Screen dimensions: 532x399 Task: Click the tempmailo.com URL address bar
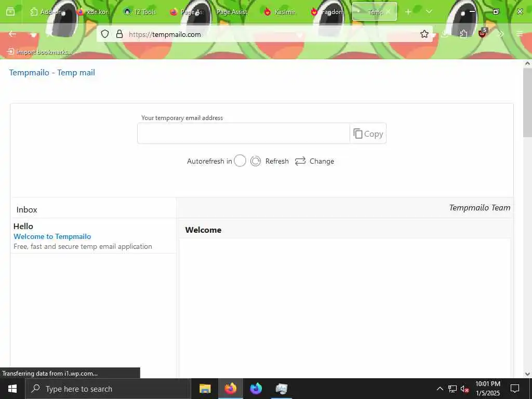pos(264,34)
